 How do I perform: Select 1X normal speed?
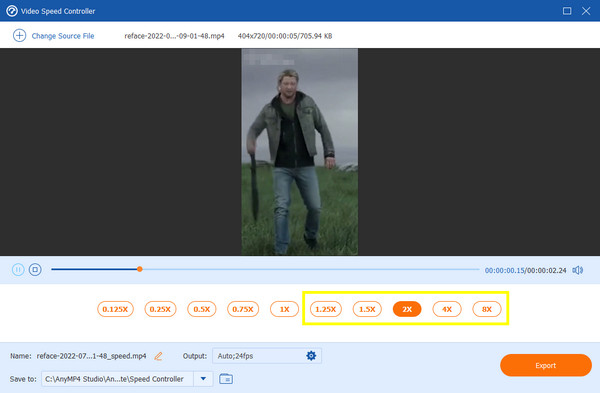pos(284,309)
